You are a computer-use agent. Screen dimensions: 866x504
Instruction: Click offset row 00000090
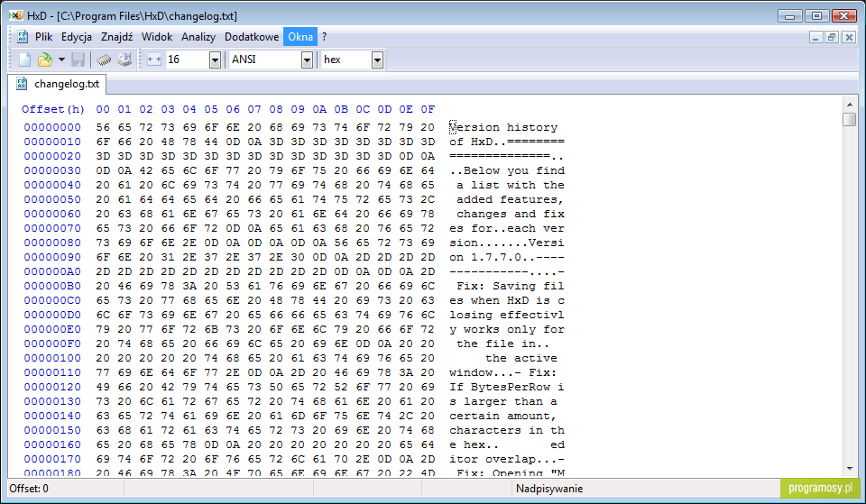[52, 257]
